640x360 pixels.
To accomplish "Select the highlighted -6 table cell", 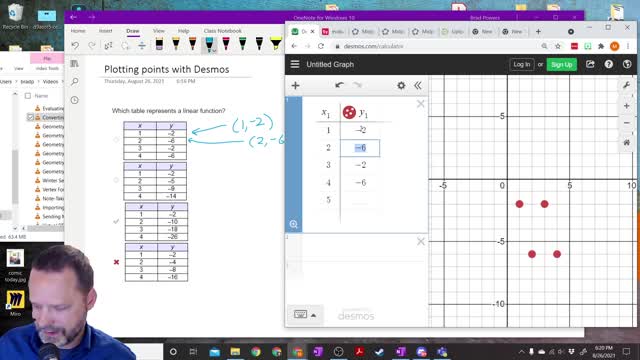I will 360,148.
